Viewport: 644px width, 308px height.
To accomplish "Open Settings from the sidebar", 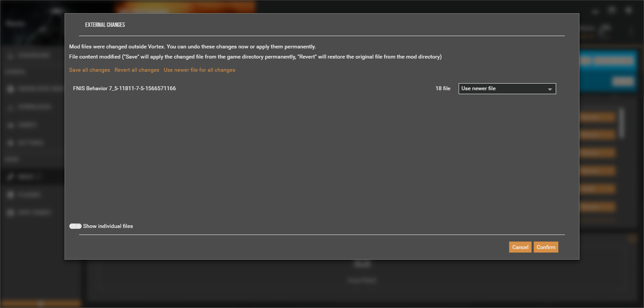I will pos(31,143).
